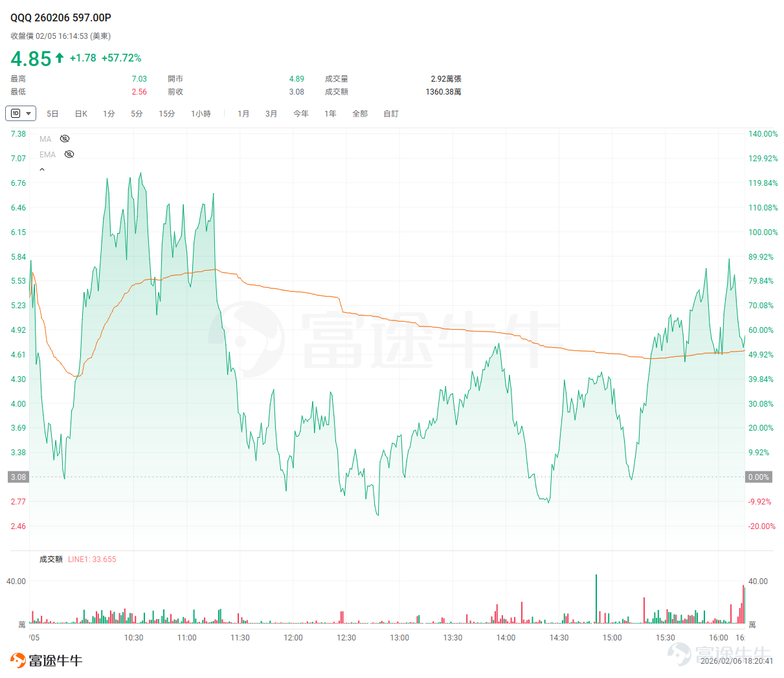Select the 1小時 interval tab
This screenshot has height=678, width=784.
[201, 114]
